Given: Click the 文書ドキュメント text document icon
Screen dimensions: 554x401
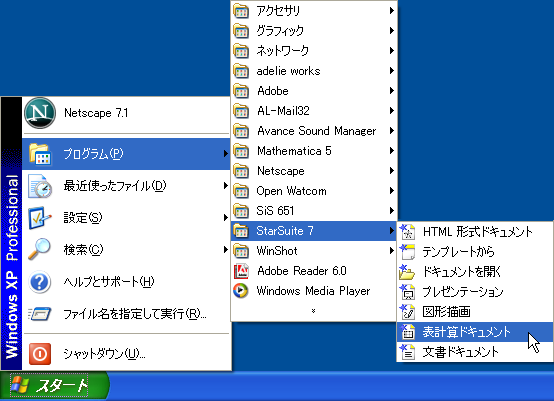Looking at the screenshot, I should click(407, 352).
